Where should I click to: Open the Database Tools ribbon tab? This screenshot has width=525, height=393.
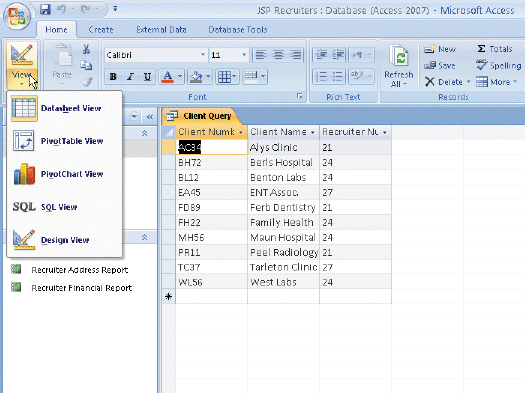(238, 30)
